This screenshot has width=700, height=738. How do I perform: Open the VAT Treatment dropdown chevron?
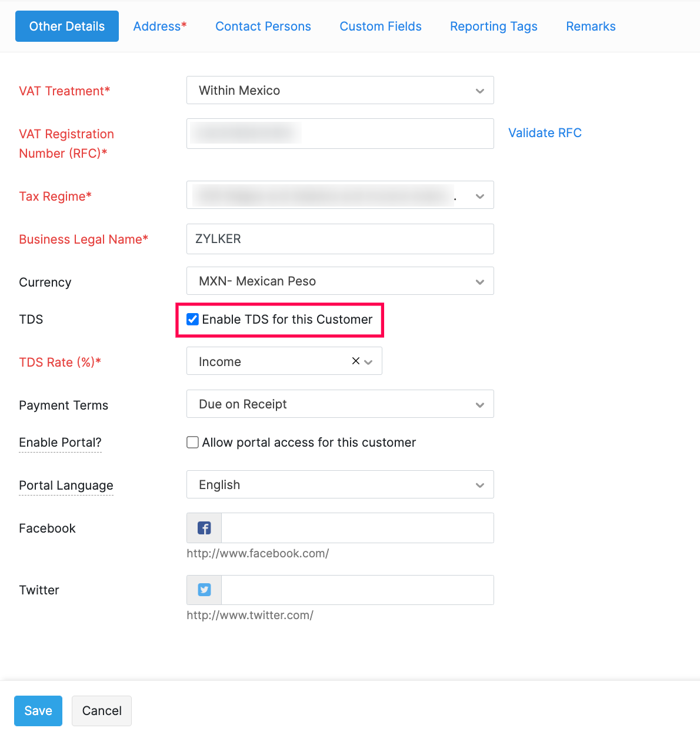coord(479,90)
